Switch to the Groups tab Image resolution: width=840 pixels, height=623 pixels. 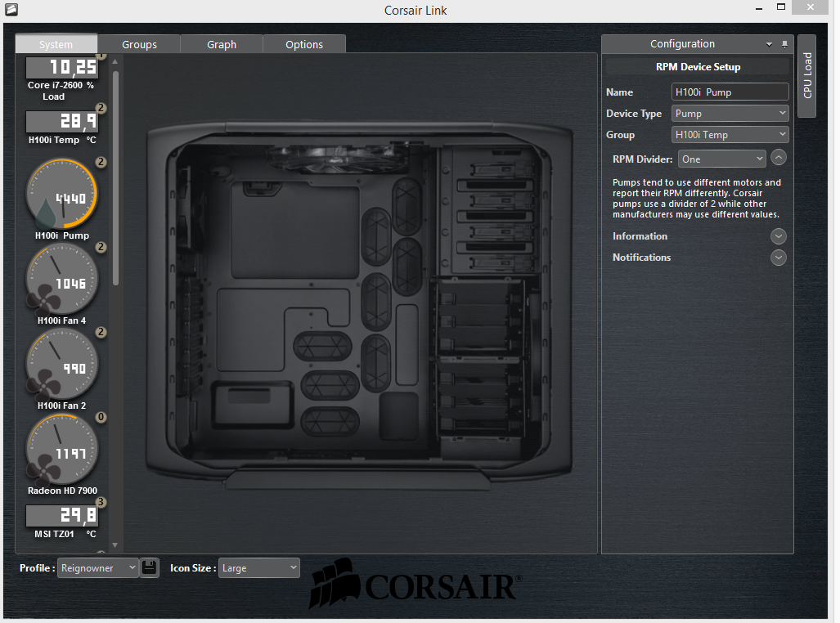point(139,44)
